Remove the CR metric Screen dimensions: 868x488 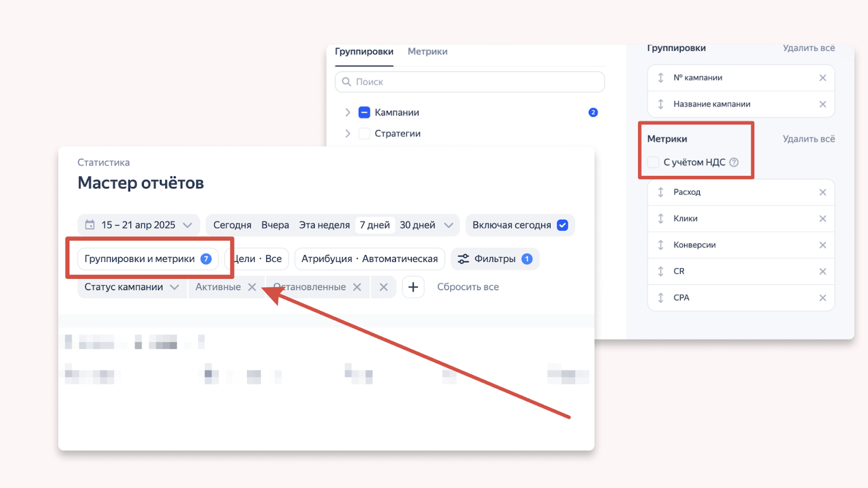tap(822, 271)
